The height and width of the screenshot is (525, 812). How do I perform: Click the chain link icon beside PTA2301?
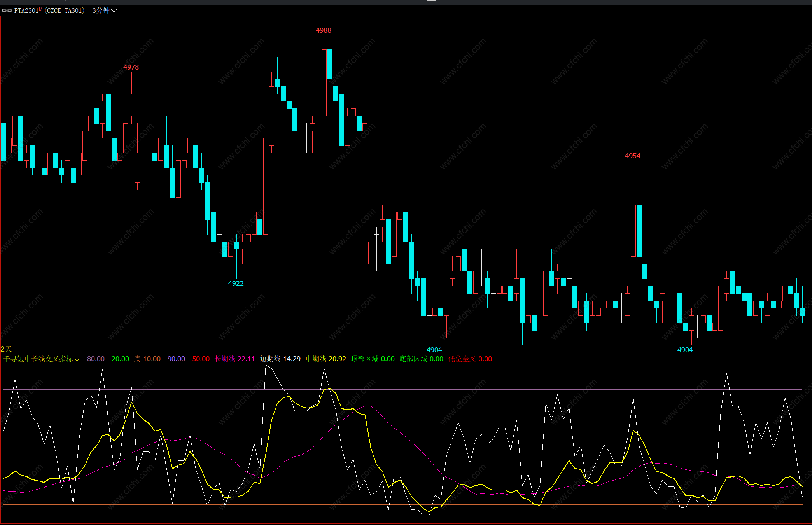coord(7,10)
